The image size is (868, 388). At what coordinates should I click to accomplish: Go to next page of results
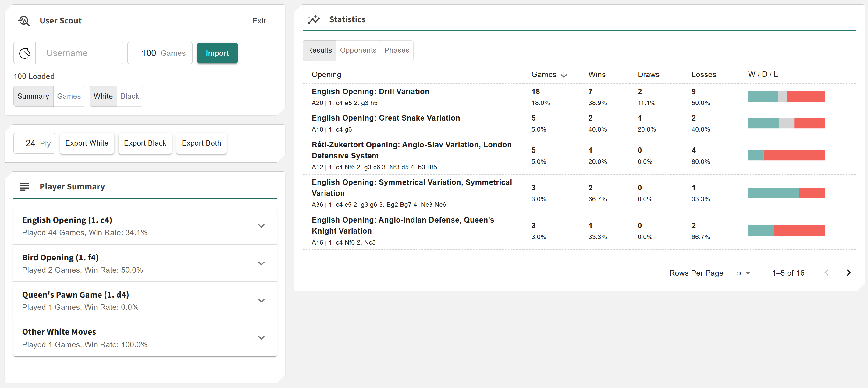point(848,273)
